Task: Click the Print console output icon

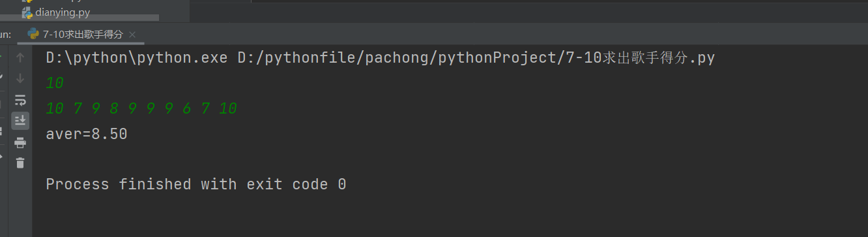Action: coord(20,142)
